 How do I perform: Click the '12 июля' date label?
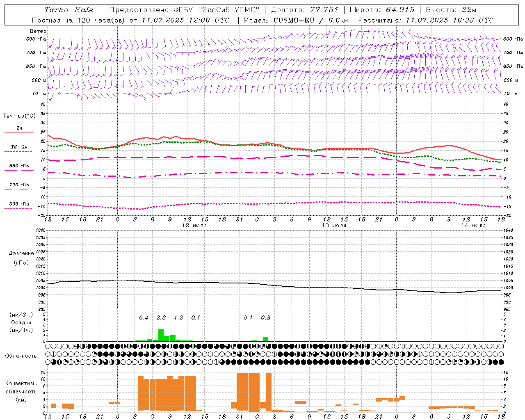[194, 226]
